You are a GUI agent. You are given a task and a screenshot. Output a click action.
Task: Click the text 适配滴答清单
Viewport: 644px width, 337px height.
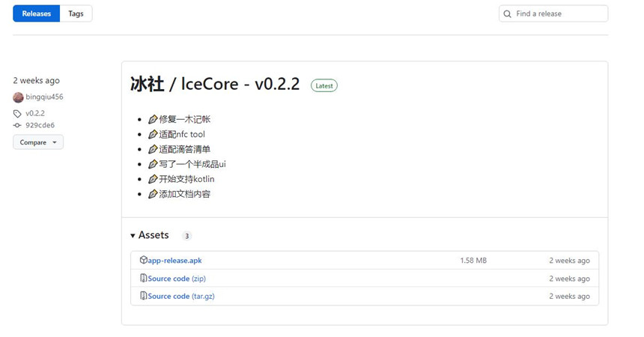(184, 149)
